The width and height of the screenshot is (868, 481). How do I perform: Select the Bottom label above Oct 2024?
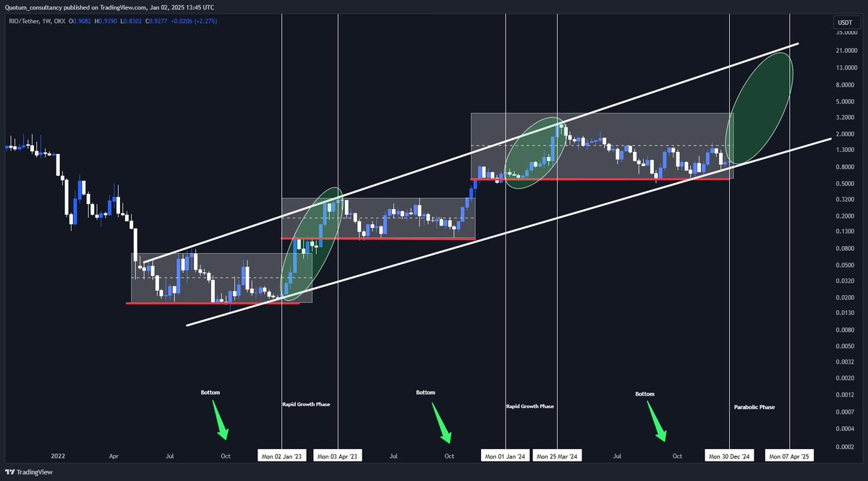coord(644,394)
